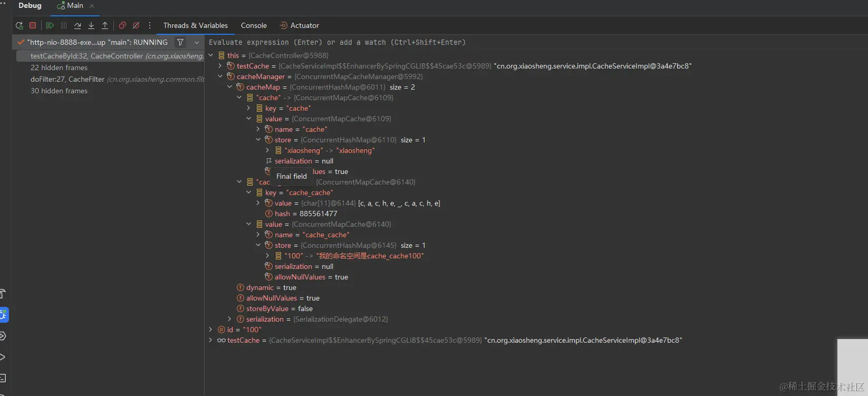Collapse the "cache" map entry

tap(239, 98)
